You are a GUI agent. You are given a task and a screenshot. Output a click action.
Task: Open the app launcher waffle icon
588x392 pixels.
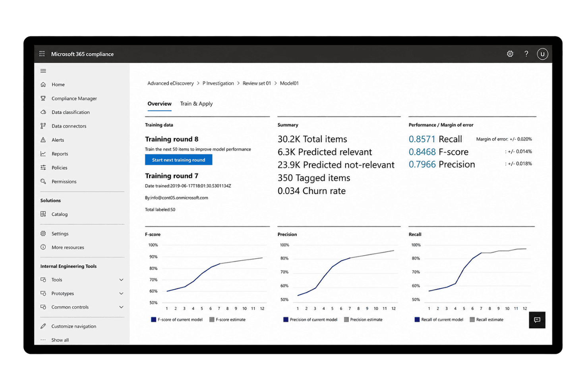pos(42,54)
